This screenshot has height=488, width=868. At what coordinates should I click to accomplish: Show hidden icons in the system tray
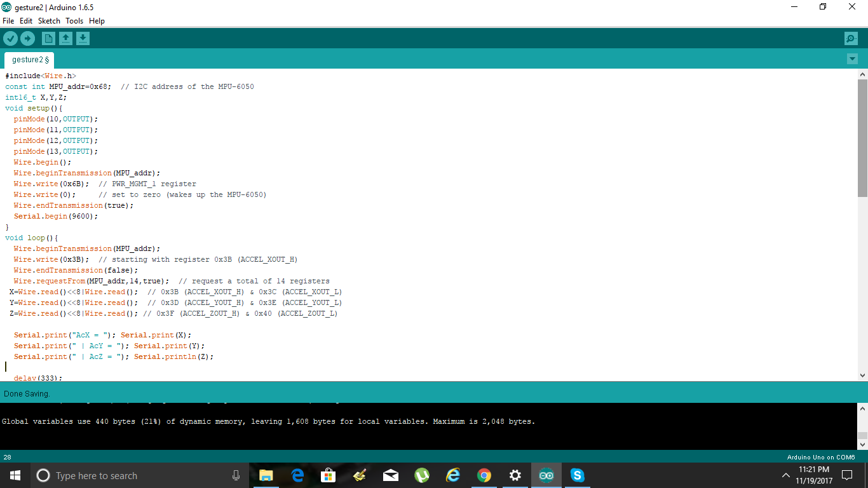pyautogui.click(x=786, y=475)
